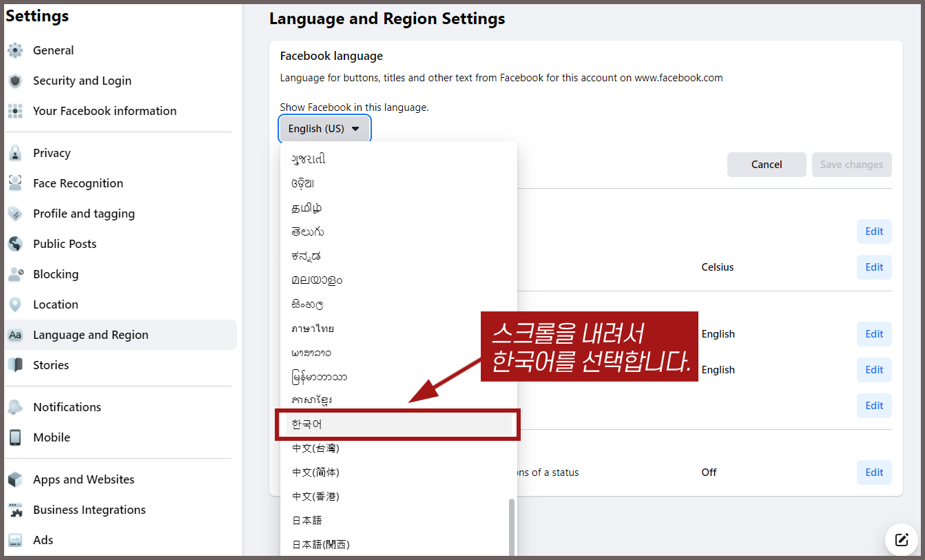Screen dimensions: 925x560
Task: Select 日本語 from the language list
Action: [397, 521]
